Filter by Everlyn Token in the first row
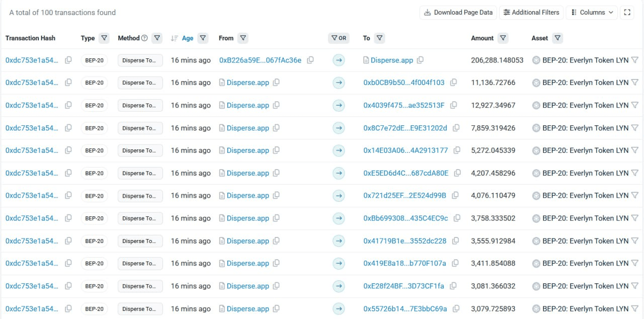644x319 pixels. (635, 60)
